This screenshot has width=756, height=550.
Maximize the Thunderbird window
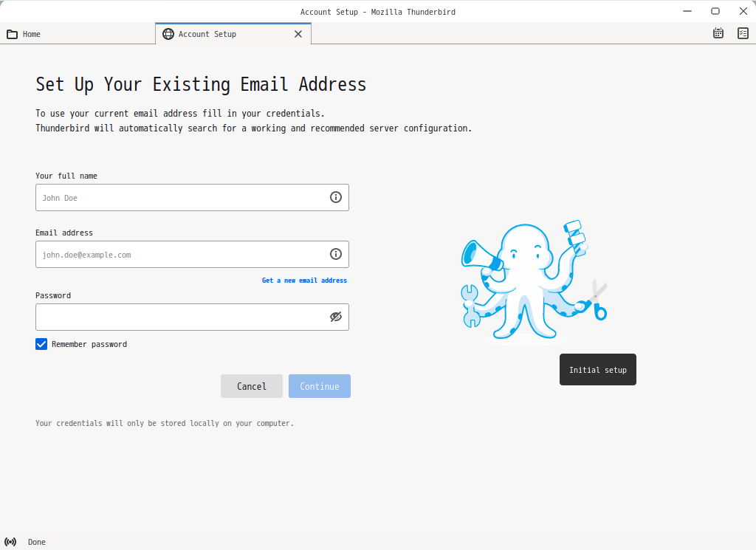pos(715,11)
